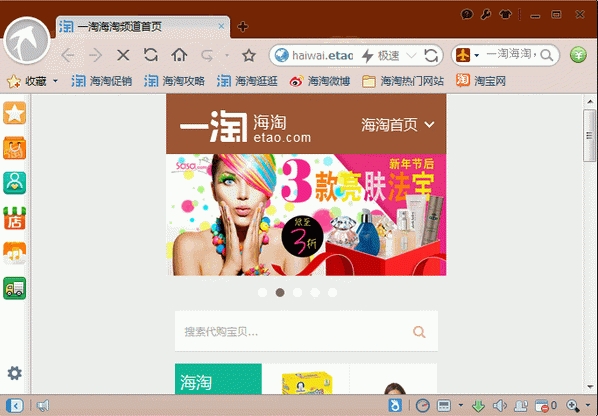Open the feedback chat bubble icon
Viewport: 598px width, 416px height.
coord(467,14)
